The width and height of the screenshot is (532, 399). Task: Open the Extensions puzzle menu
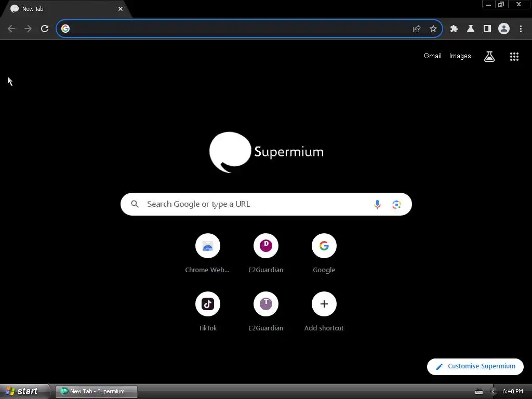pyautogui.click(x=454, y=29)
